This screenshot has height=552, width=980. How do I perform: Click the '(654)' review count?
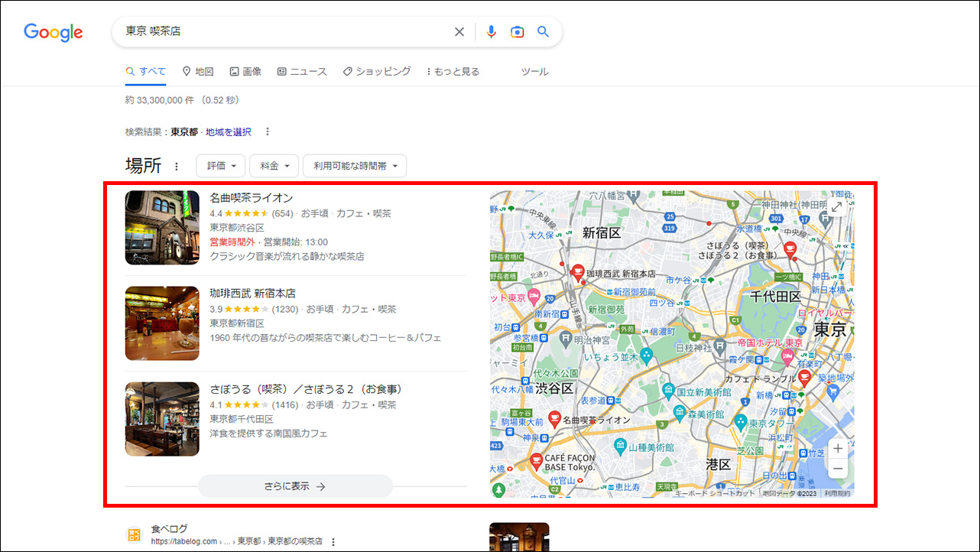pos(283,213)
